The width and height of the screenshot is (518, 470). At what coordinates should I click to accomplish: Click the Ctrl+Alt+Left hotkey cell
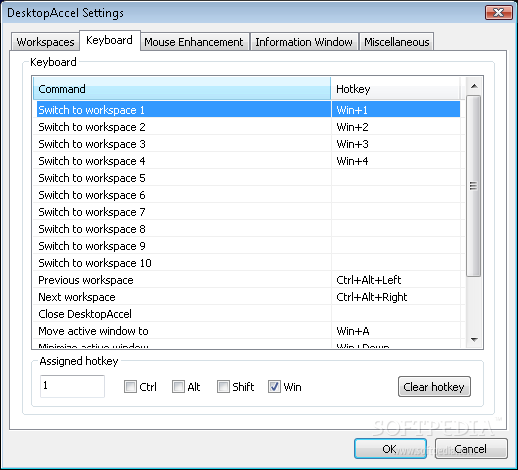click(x=396, y=280)
